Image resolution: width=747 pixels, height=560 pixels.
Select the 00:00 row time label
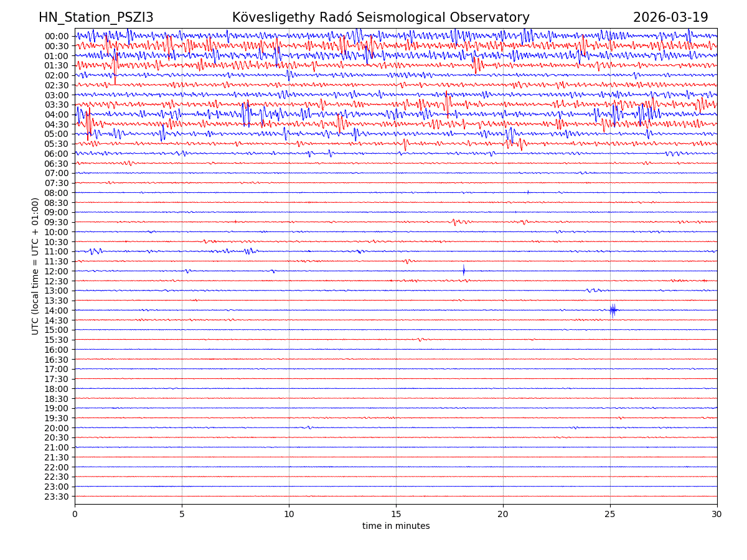(56, 36)
